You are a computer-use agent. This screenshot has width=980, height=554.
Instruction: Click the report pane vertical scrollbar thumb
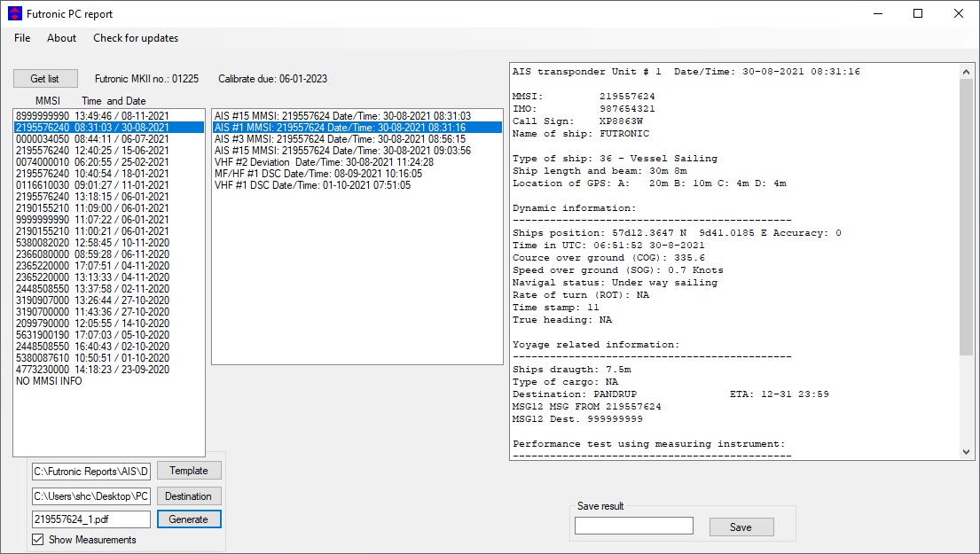[x=966, y=219]
